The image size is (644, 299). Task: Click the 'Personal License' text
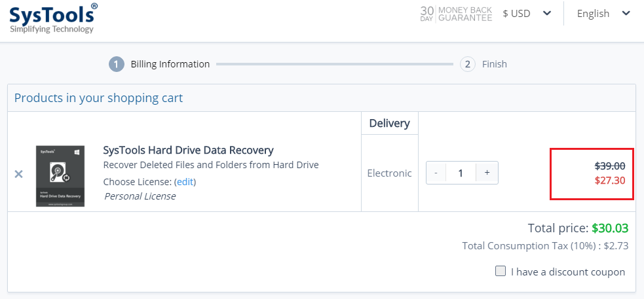pos(140,196)
